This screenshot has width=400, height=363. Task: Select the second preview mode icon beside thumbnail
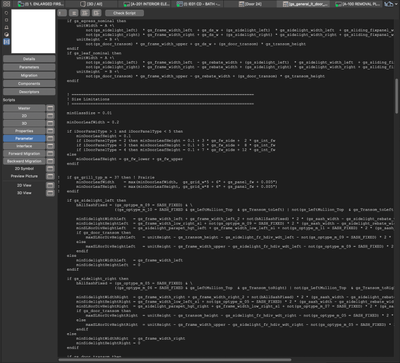pyautogui.click(x=7, y=20)
